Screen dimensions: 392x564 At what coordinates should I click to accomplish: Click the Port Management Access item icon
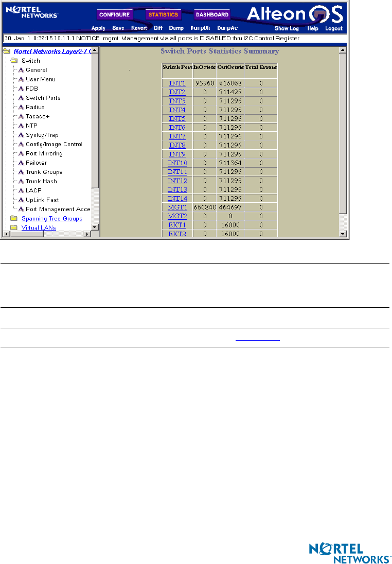tap(21, 209)
